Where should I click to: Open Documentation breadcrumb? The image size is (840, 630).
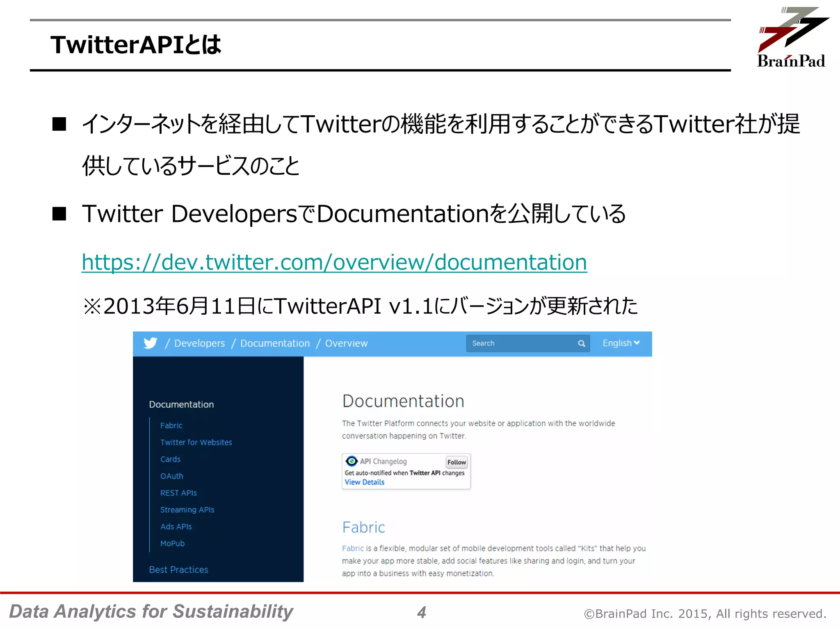click(x=275, y=343)
